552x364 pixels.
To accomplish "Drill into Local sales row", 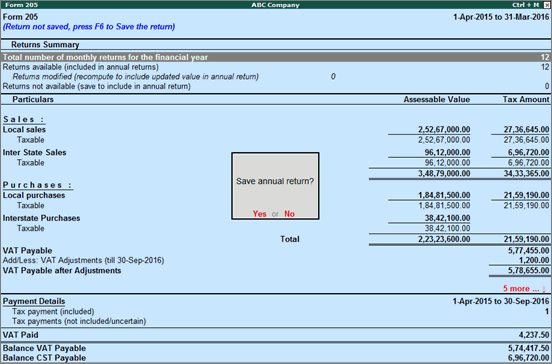I will pyautogui.click(x=276, y=130).
